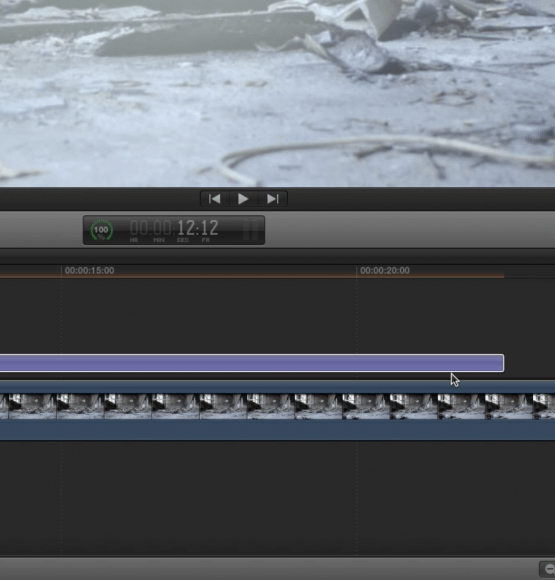Click the audio waveform area below filmstrip
The height and width of the screenshot is (580, 555).
click(x=278, y=430)
